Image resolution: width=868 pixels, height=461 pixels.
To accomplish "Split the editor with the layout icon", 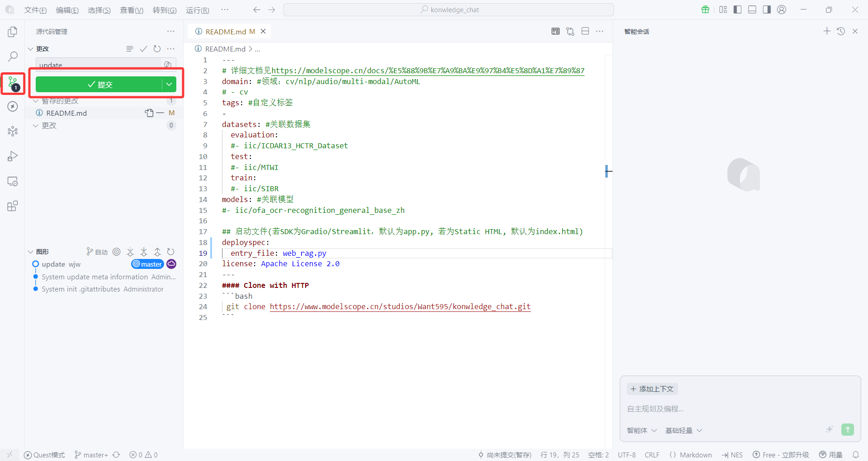I will pyautogui.click(x=585, y=31).
